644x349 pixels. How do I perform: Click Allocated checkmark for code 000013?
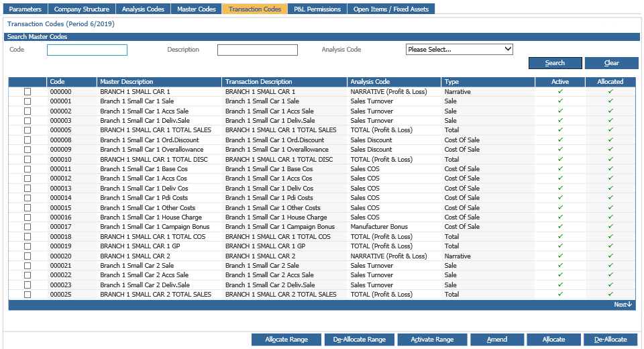(610, 188)
